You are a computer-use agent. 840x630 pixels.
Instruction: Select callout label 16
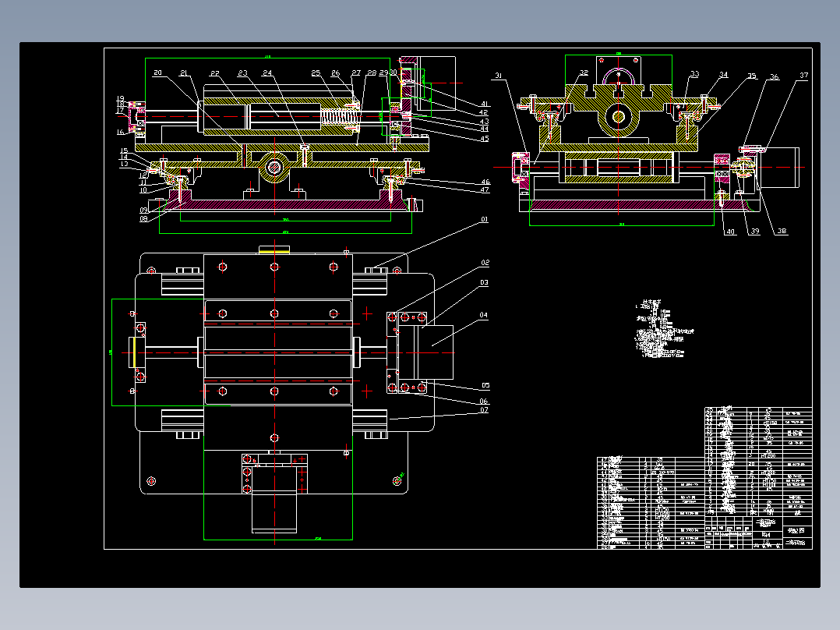pyautogui.click(x=121, y=132)
